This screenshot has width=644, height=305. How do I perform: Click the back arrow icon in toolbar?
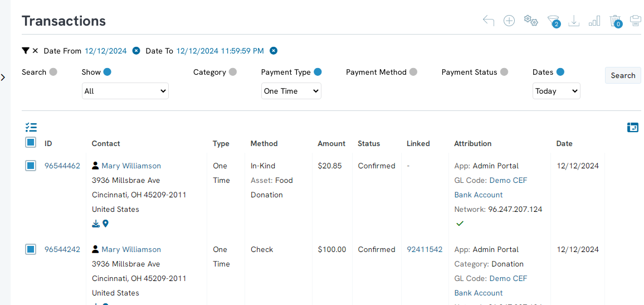pyautogui.click(x=489, y=21)
